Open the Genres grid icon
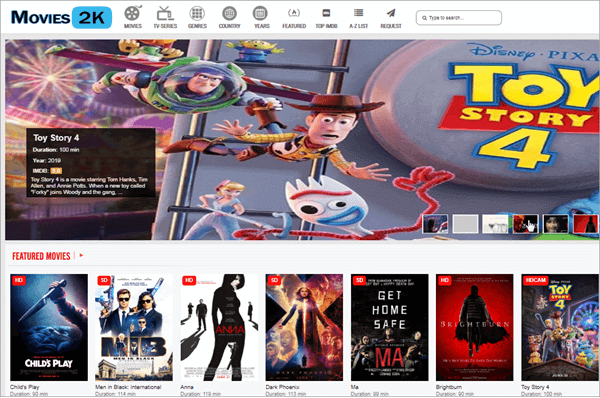The height and width of the screenshot is (398, 600). pos(197,13)
